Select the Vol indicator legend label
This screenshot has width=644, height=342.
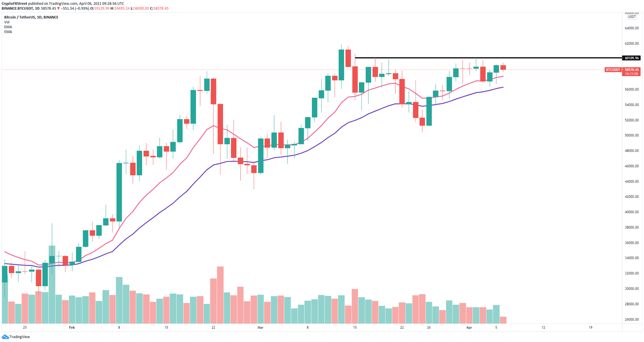pyautogui.click(x=7, y=22)
